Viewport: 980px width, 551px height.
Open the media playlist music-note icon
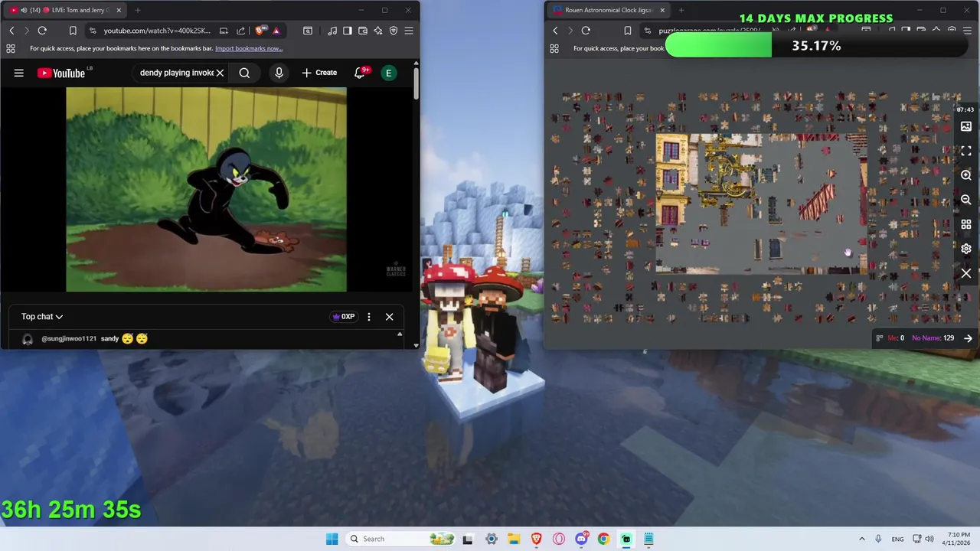click(332, 31)
